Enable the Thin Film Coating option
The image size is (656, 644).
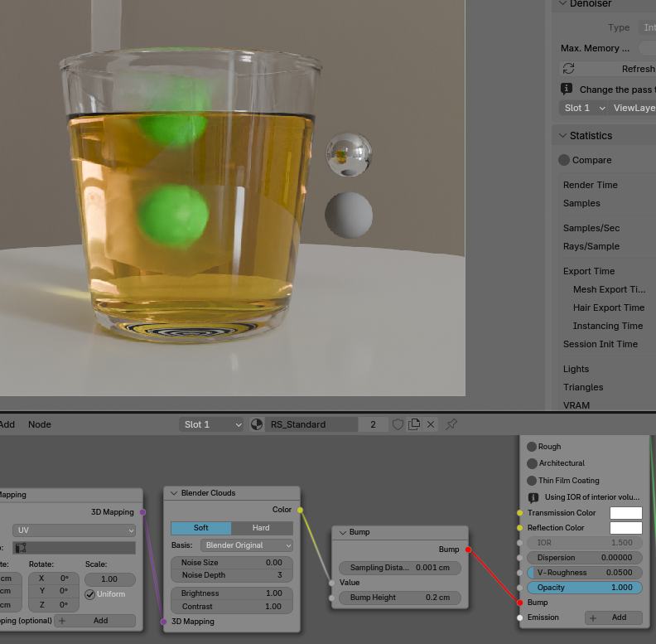[532, 481]
